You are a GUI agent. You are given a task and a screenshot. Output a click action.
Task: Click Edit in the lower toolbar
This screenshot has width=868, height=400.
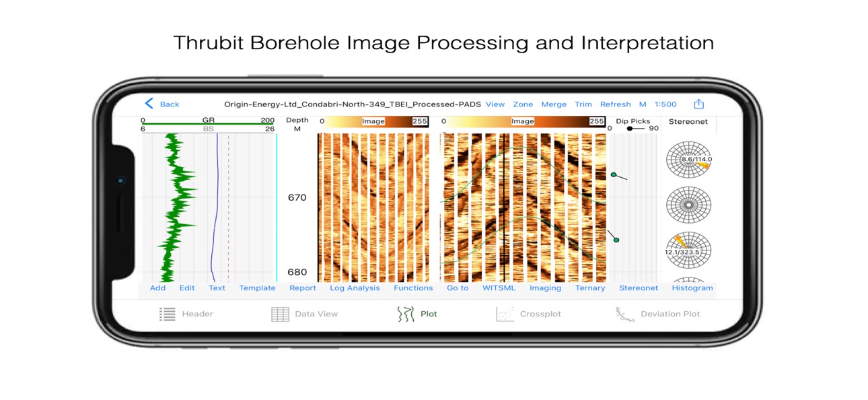pyautogui.click(x=187, y=288)
